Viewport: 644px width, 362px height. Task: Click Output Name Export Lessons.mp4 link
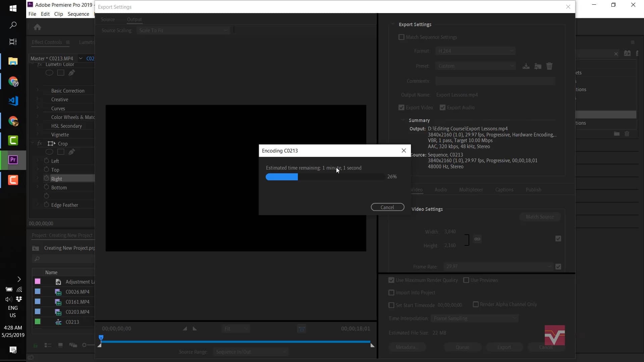[x=457, y=95]
